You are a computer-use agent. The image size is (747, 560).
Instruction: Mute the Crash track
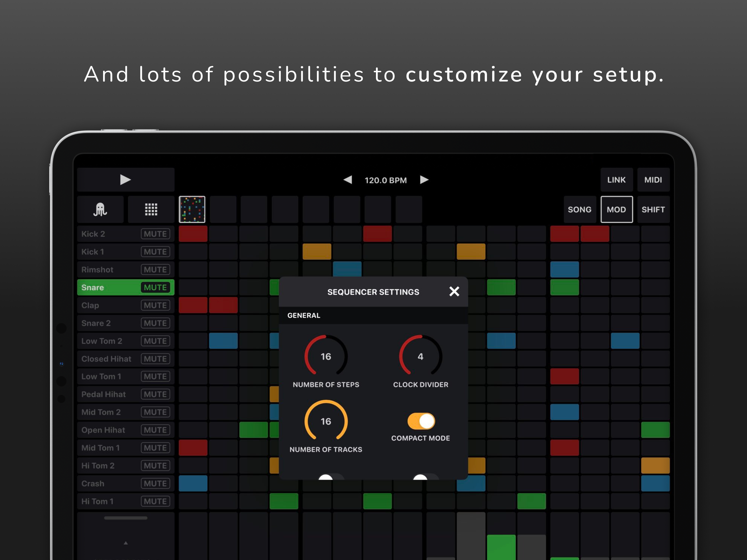tap(155, 484)
